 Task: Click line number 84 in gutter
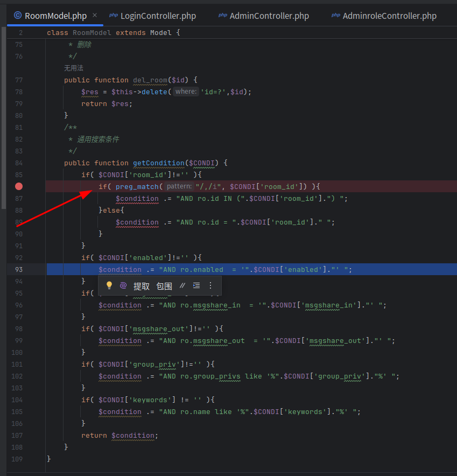(19, 163)
